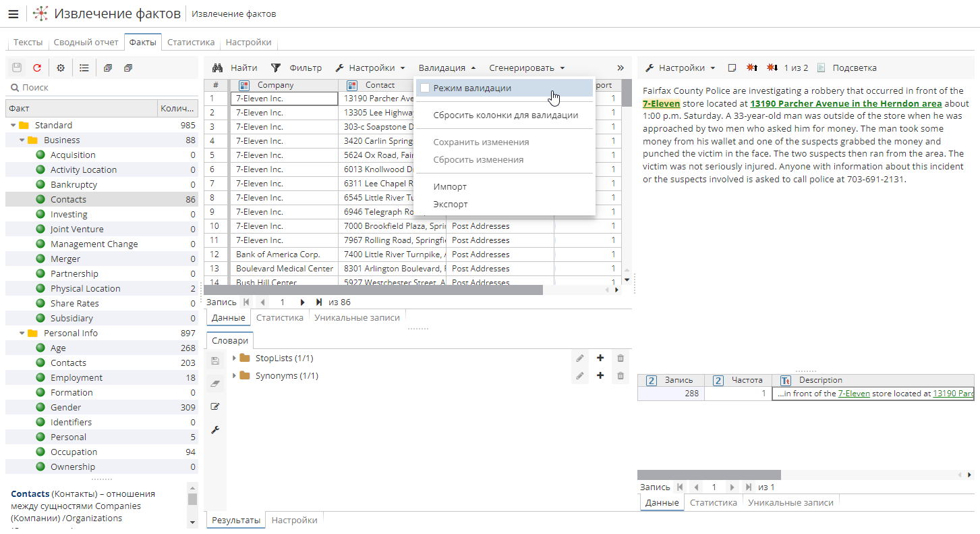Collapse the Personal Info folder
980x534 pixels.
[x=22, y=333]
